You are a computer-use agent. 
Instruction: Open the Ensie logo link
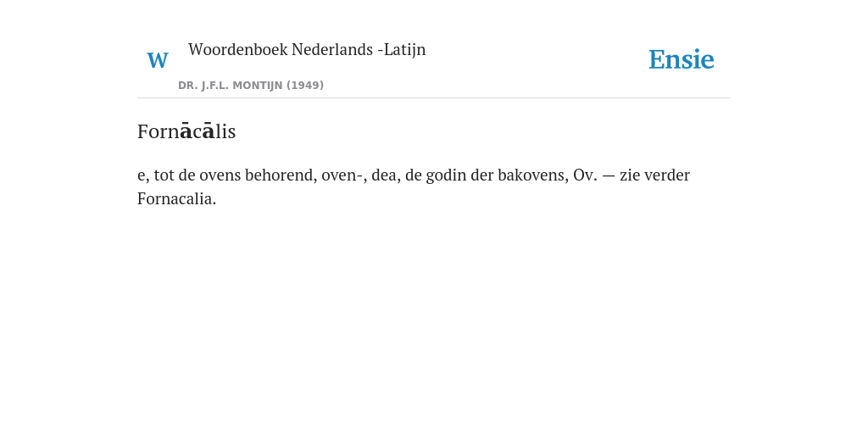[682, 59]
